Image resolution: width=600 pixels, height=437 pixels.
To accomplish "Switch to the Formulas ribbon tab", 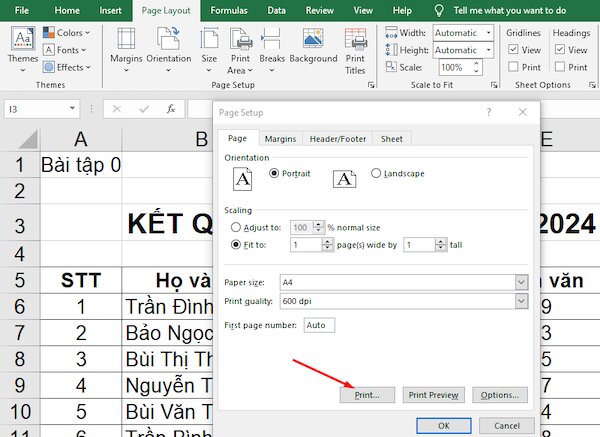I will (x=229, y=10).
